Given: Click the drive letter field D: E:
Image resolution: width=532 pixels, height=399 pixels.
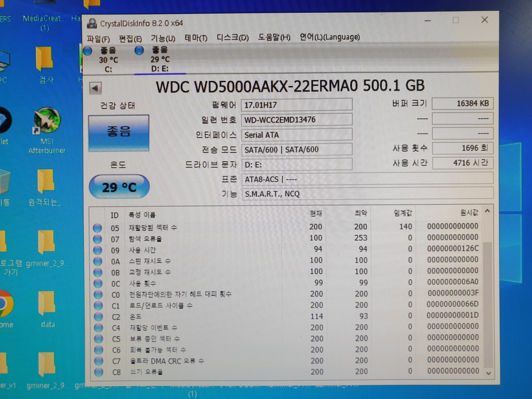Looking at the screenshot, I should point(297,165).
